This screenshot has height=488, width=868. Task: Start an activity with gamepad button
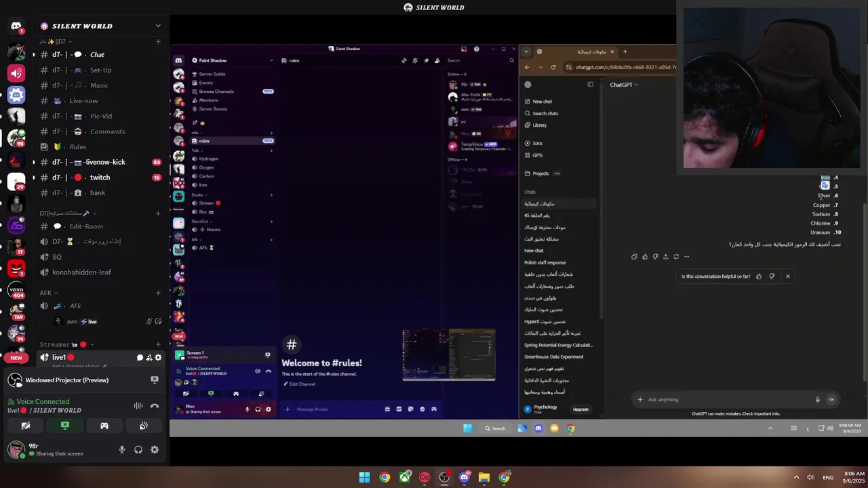tap(104, 426)
